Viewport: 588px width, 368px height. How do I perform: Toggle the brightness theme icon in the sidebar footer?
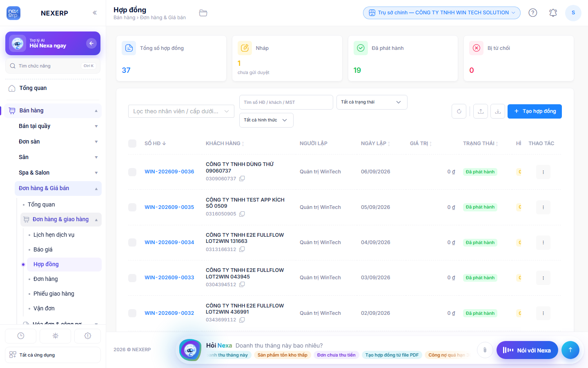coord(56,336)
